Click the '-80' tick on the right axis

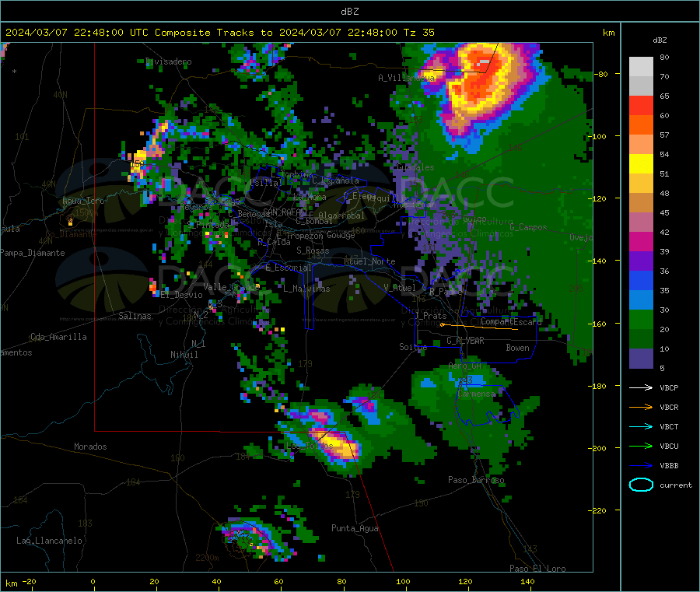coord(601,74)
